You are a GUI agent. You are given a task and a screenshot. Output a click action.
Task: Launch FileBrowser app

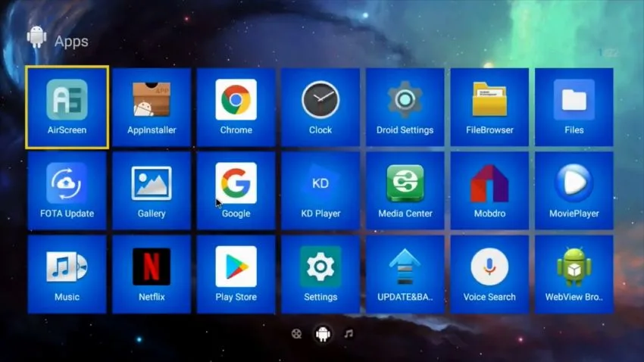[489, 107]
